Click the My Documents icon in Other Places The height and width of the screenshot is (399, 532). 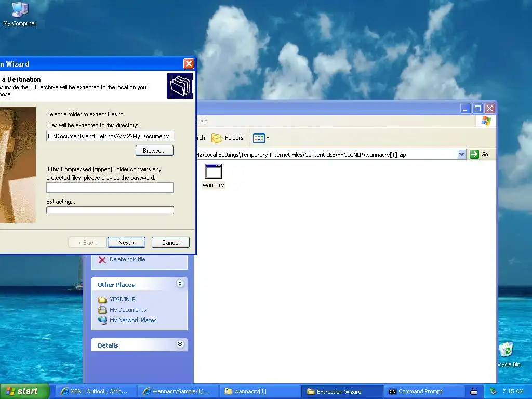click(102, 310)
